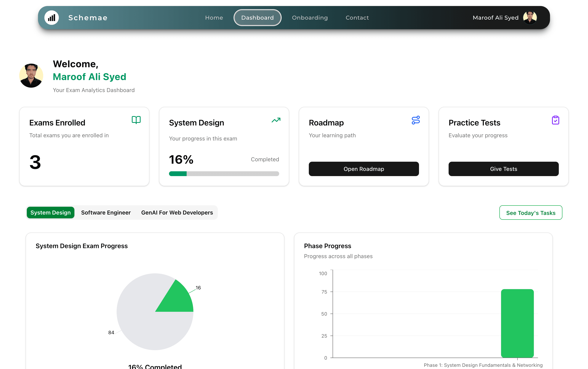588x369 pixels.
Task: Click the Roadmap card title
Action: [x=326, y=123]
